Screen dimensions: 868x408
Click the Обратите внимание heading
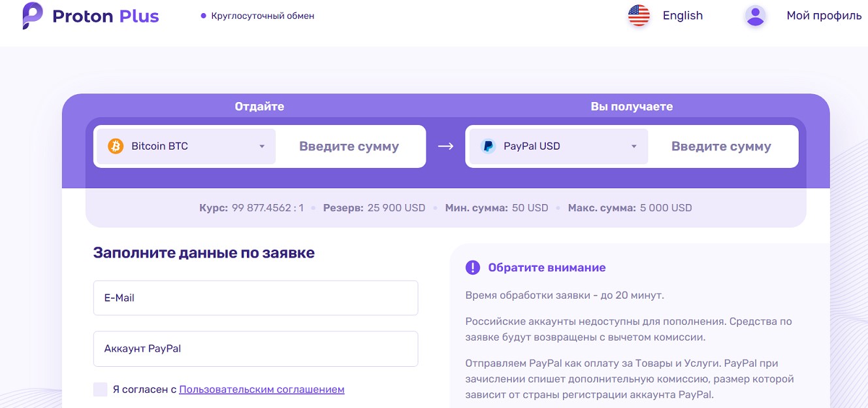(x=547, y=267)
